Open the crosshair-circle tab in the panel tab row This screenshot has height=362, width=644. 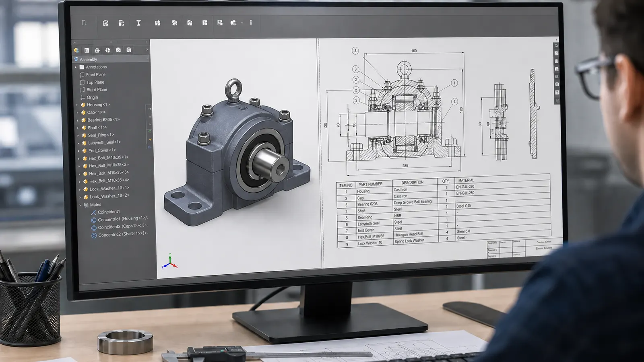click(x=107, y=50)
